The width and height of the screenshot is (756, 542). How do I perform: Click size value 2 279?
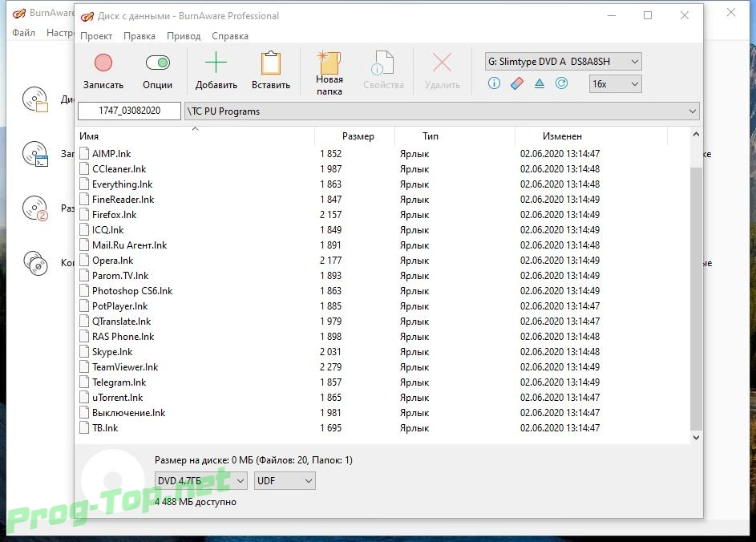(x=330, y=367)
